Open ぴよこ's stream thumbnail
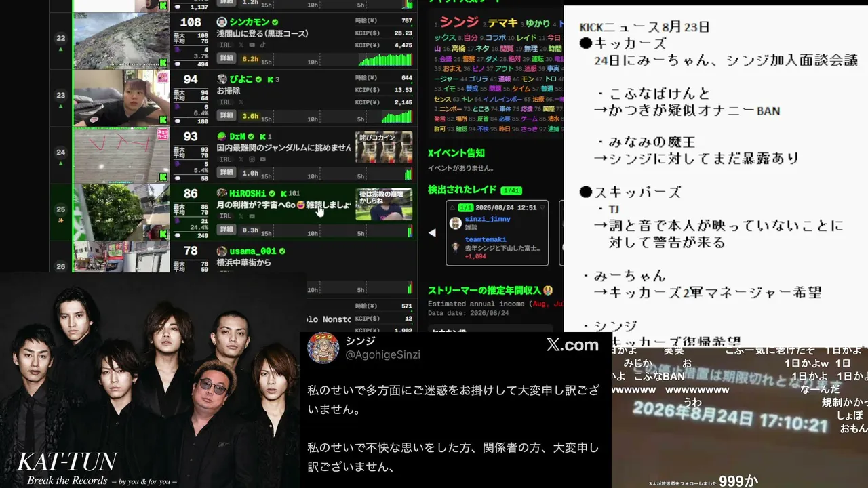868x488 pixels. click(x=121, y=98)
